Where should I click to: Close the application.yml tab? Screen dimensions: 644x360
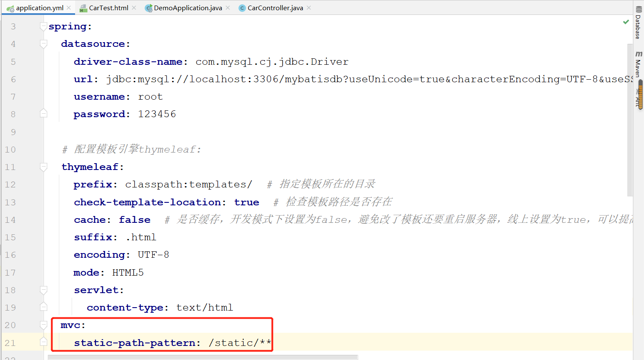click(x=69, y=8)
